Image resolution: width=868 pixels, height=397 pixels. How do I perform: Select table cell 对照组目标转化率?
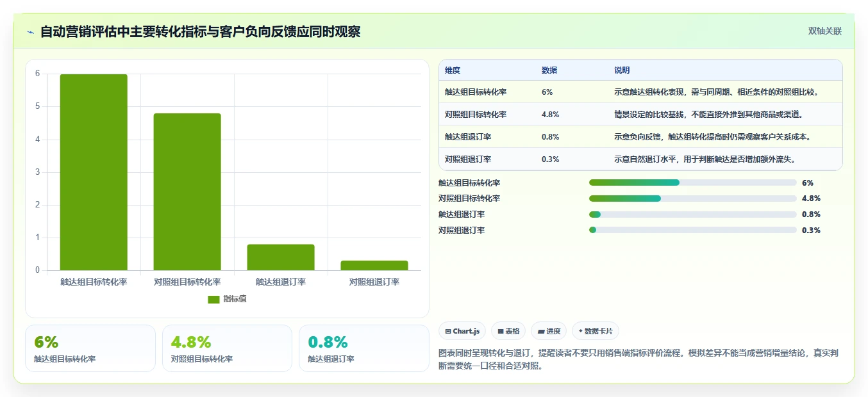click(476, 115)
